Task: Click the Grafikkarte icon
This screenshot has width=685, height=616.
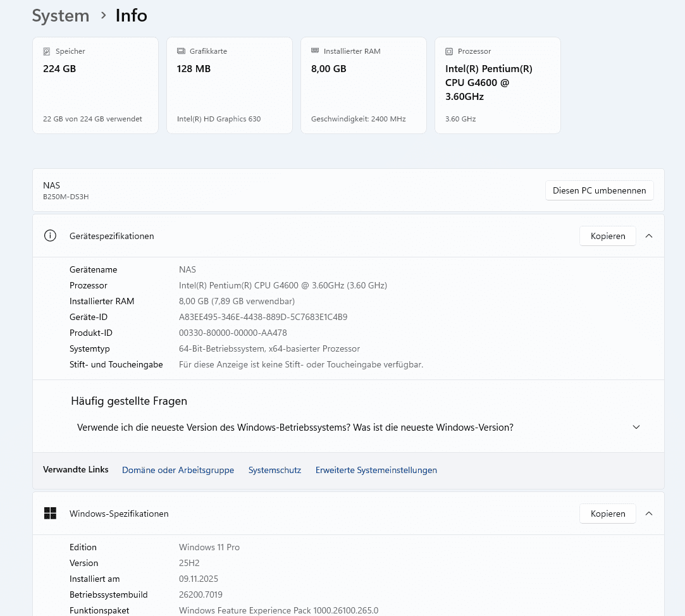Action: 181,51
